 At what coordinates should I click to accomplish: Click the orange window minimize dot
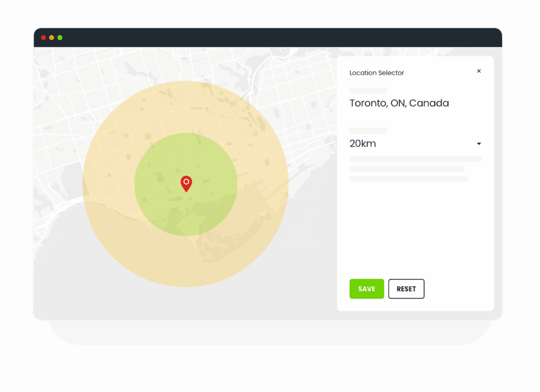52,37
